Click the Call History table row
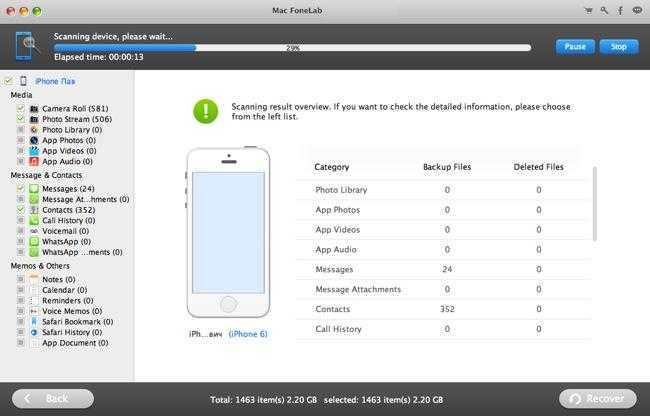Viewport: 650px width, 416px height. click(444, 329)
